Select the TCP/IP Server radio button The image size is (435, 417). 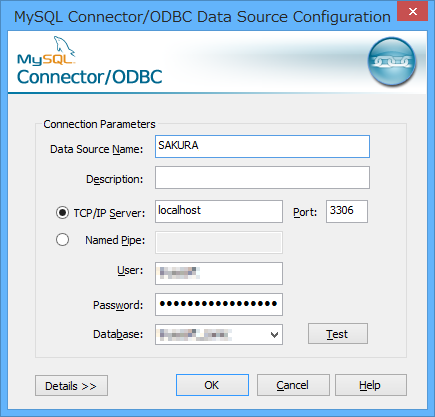coord(62,212)
